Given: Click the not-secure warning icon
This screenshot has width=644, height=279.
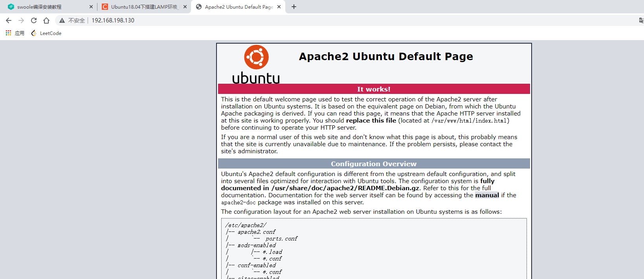Looking at the screenshot, I should point(62,20).
